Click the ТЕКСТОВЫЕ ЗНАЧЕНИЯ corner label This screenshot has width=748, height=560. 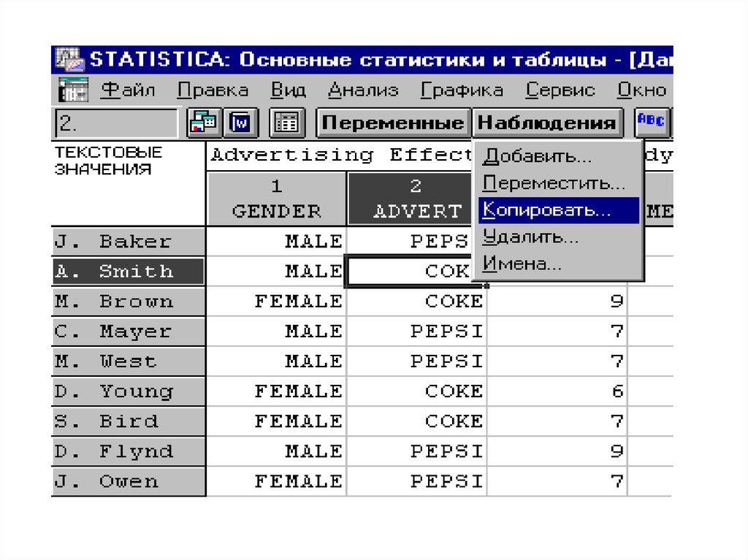pos(109,161)
